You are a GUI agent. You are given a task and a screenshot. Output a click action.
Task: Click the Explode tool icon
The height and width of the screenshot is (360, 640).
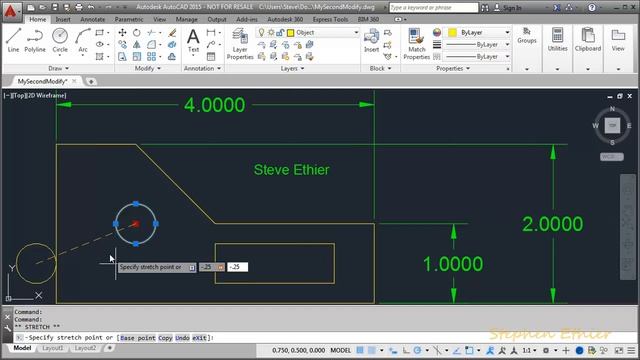tap(172, 44)
